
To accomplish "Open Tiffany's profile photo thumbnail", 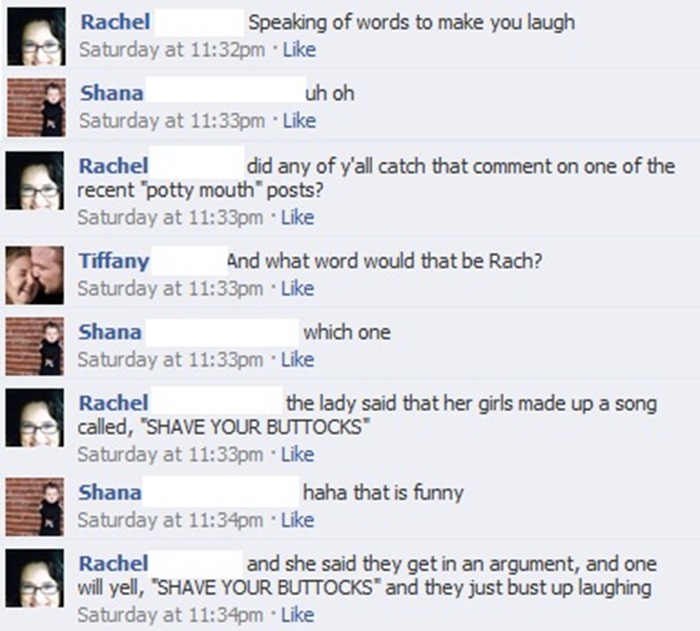I will pos(36,275).
